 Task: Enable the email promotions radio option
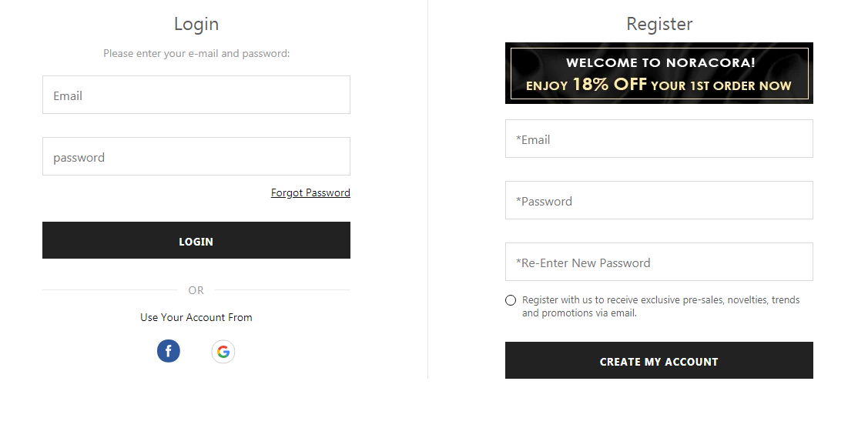click(511, 300)
